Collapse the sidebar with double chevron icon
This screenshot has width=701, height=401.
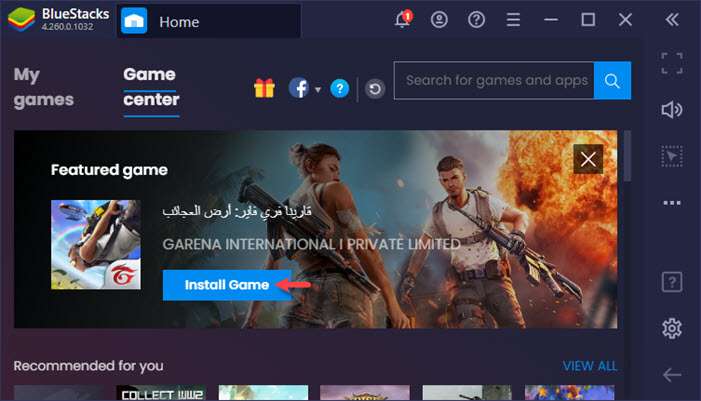672,20
